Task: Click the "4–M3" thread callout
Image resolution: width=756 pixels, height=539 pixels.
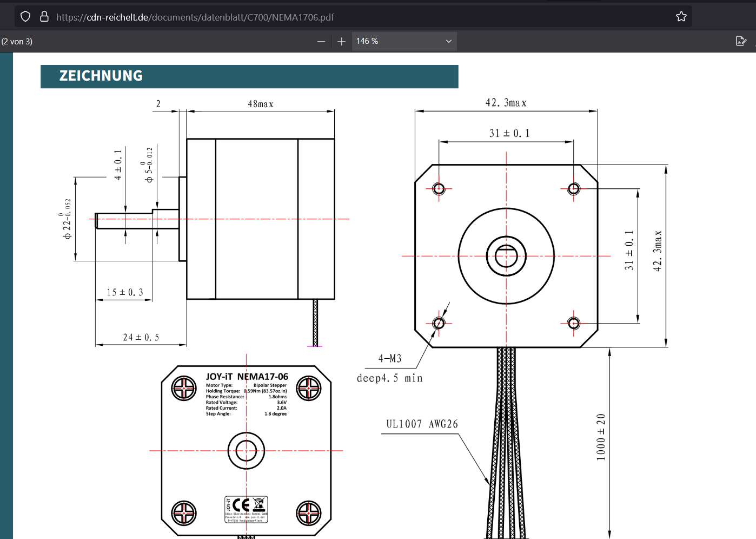Action: [390, 358]
